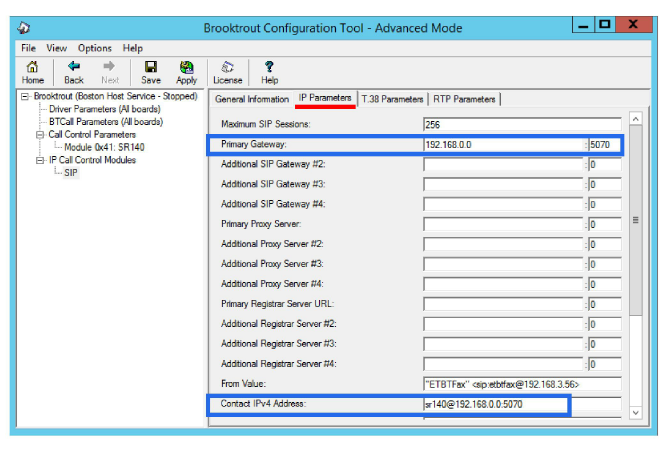Click the "Contact IPv4 Address:" label
Viewport: 667px width, 454px height.
click(263, 403)
